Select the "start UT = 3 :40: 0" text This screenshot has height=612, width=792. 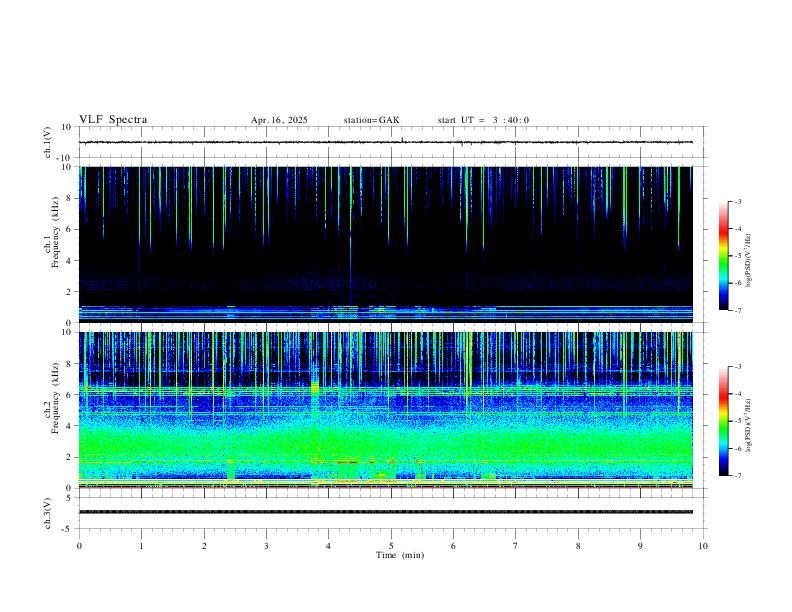click(x=483, y=120)
